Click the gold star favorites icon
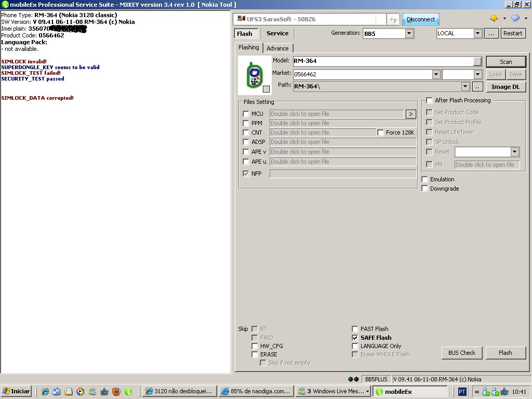Viewport: 532px width, 399px height. pyautogui.click(x=494, y=18)
